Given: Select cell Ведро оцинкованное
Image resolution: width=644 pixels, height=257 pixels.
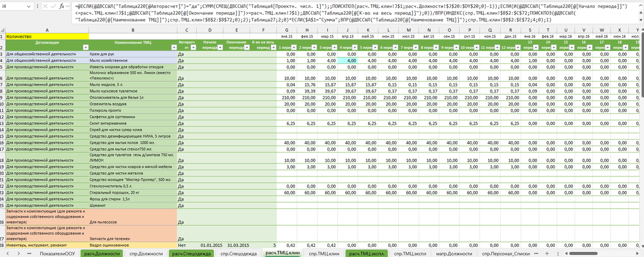Looking at the screenshot, I should [x=133, y=245].
